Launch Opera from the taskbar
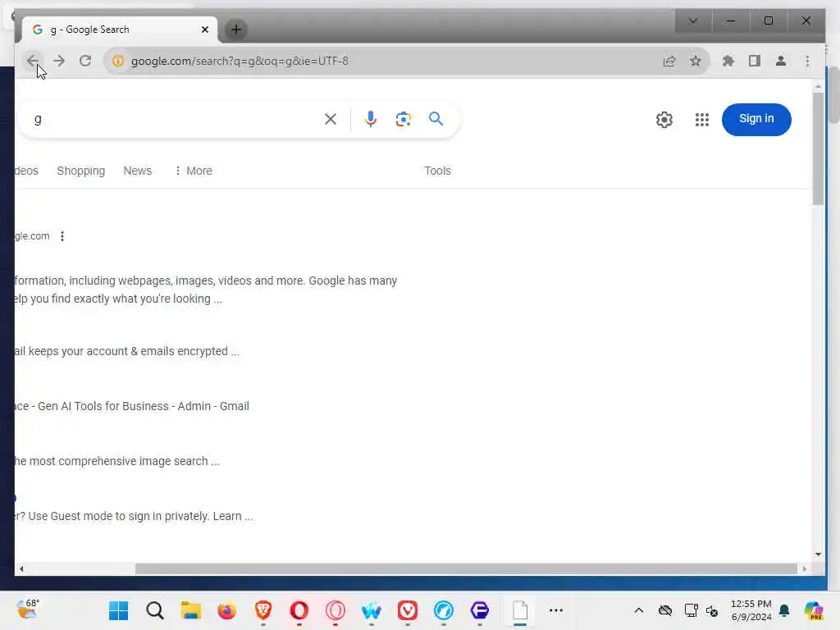This screenshot has width=840, height=630. [299, 610]
